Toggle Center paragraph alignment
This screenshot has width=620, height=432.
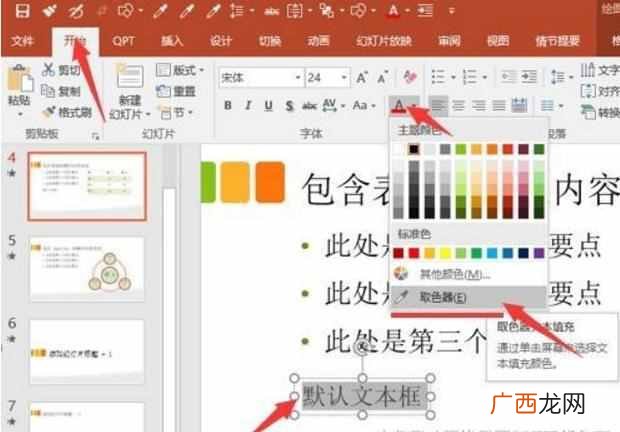click(458, 106)
